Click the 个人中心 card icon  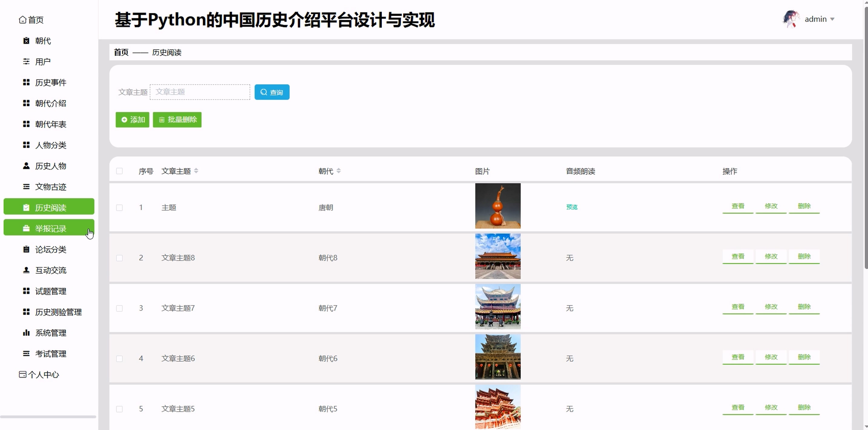coord(23,374)
